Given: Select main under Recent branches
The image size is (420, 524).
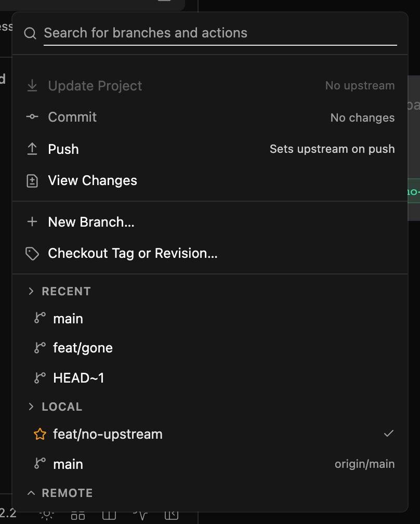Looking at the screenshot, I should [210, 319].
